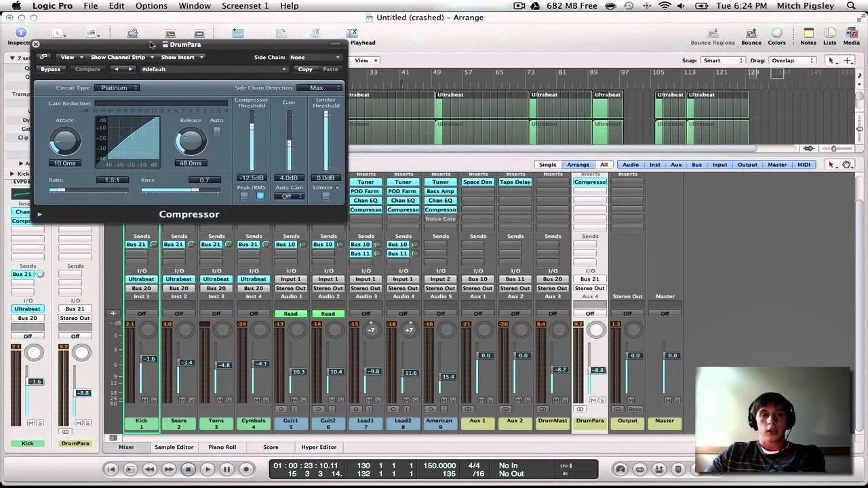Show All channels in mixer

tap(604, 165)
